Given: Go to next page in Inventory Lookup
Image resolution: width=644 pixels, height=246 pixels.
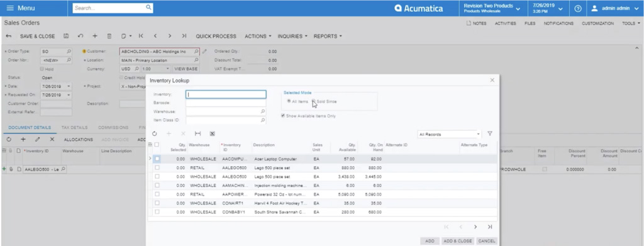Looking at the screenshot, I should tap(475, 226).
